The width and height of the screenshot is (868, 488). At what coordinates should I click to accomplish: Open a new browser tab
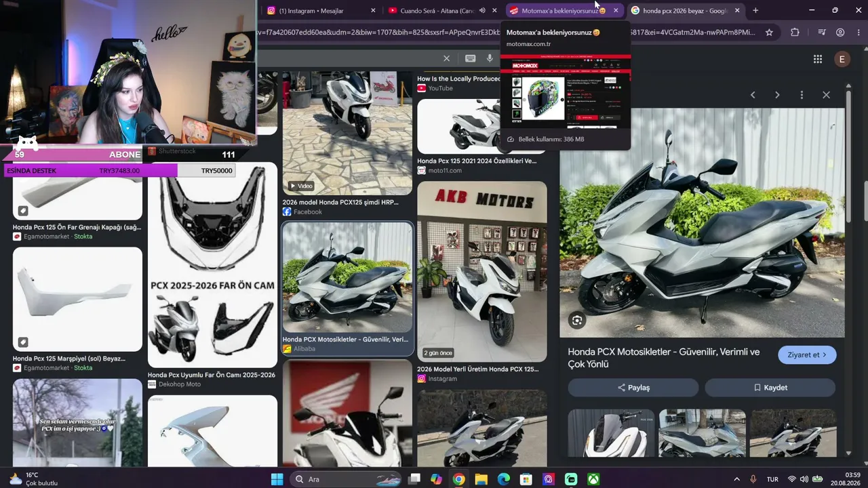click(755, 10)
